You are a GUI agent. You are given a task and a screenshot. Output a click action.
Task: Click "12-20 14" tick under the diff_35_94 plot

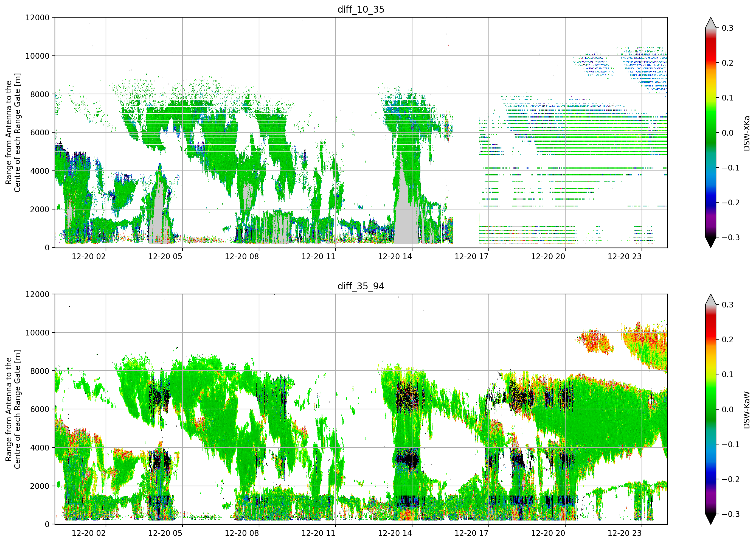[x=395, y=533]
